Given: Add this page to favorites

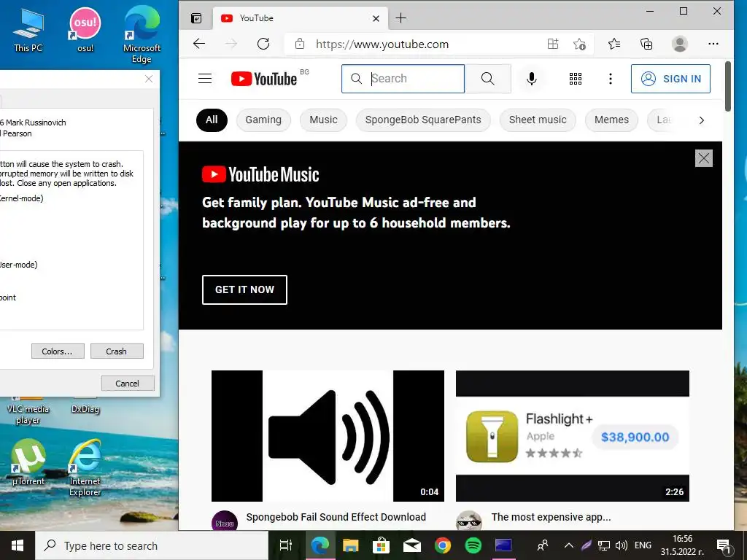Looking at the screenshot, I should point(579,44).
